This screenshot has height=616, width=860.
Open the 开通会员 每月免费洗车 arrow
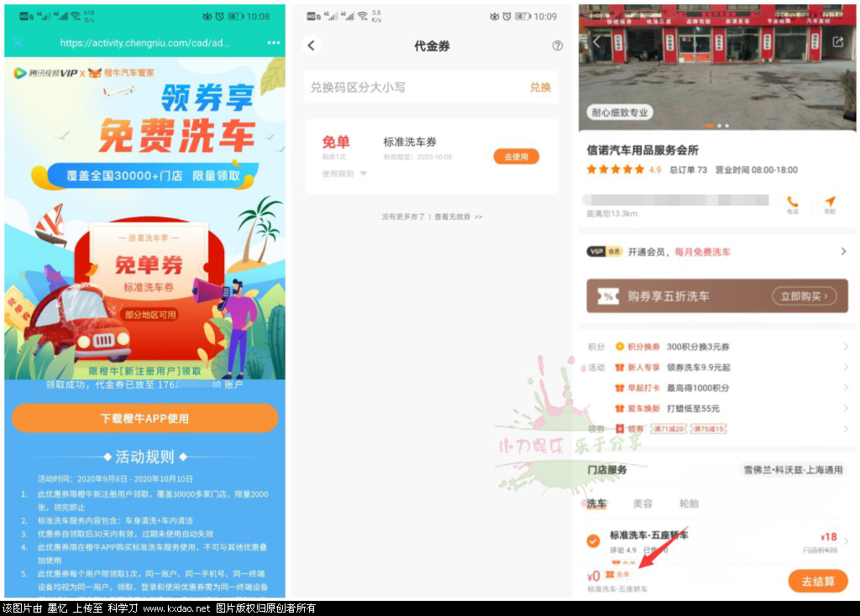tap(843, 252)
